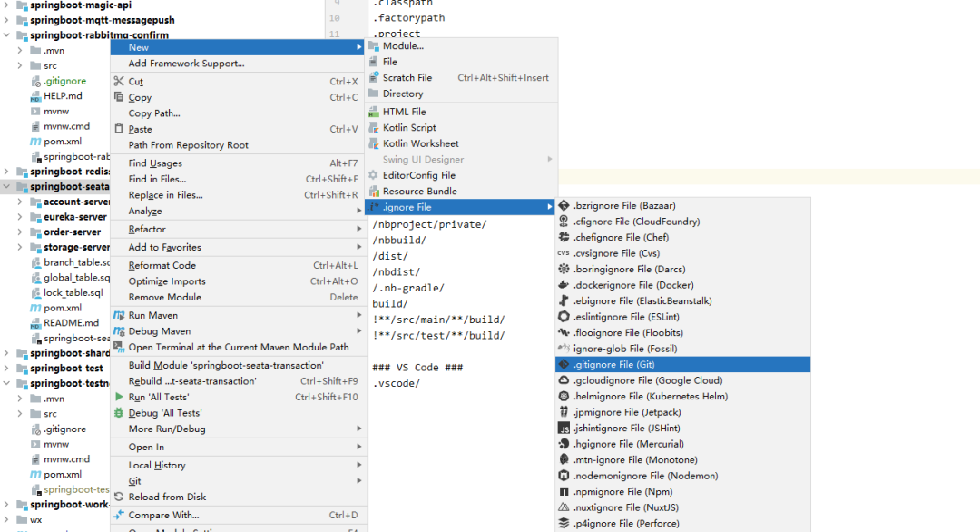Select Resource Bundle in New submenu
The height and width of the screenshot is (532, 980).
pos(461,192)
